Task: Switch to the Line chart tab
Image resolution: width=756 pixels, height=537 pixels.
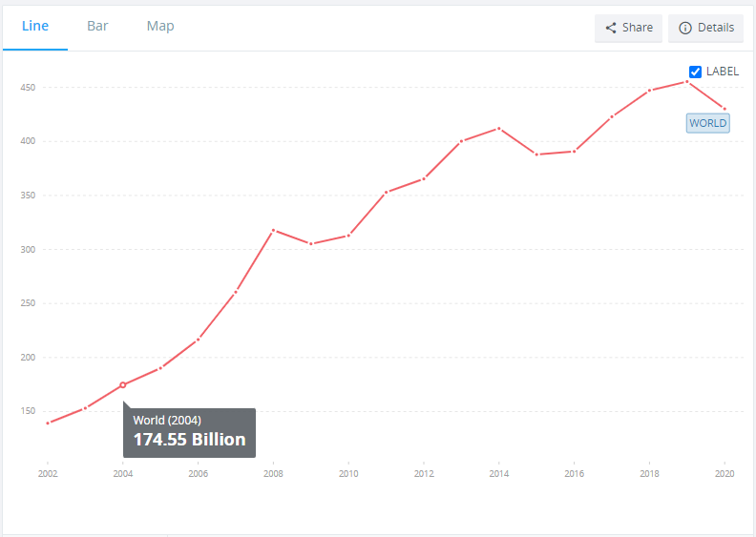Action: pos(35,27)
